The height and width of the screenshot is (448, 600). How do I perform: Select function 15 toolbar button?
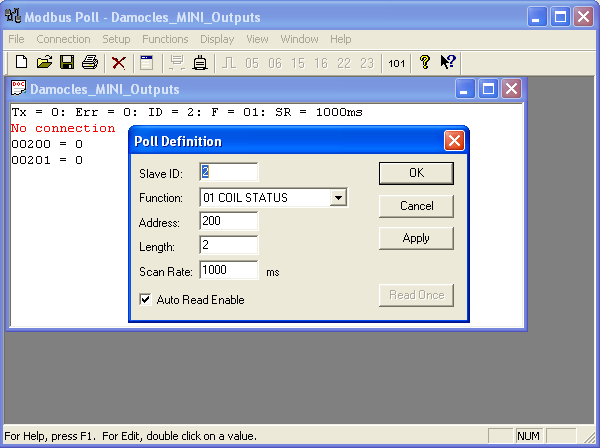[298, 63]
